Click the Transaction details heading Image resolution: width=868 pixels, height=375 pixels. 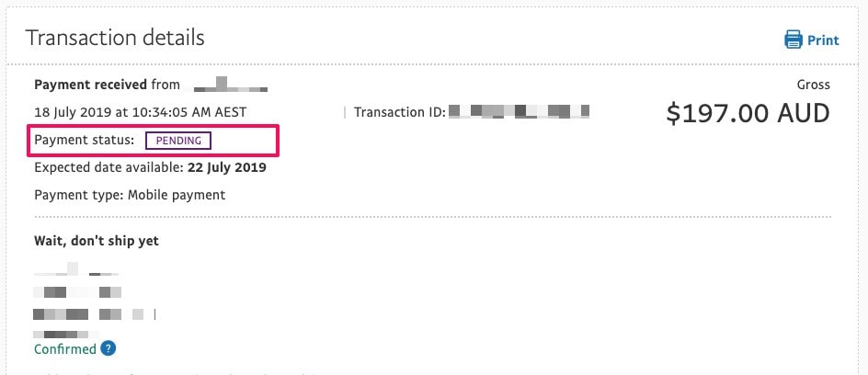tap(115, 38)
